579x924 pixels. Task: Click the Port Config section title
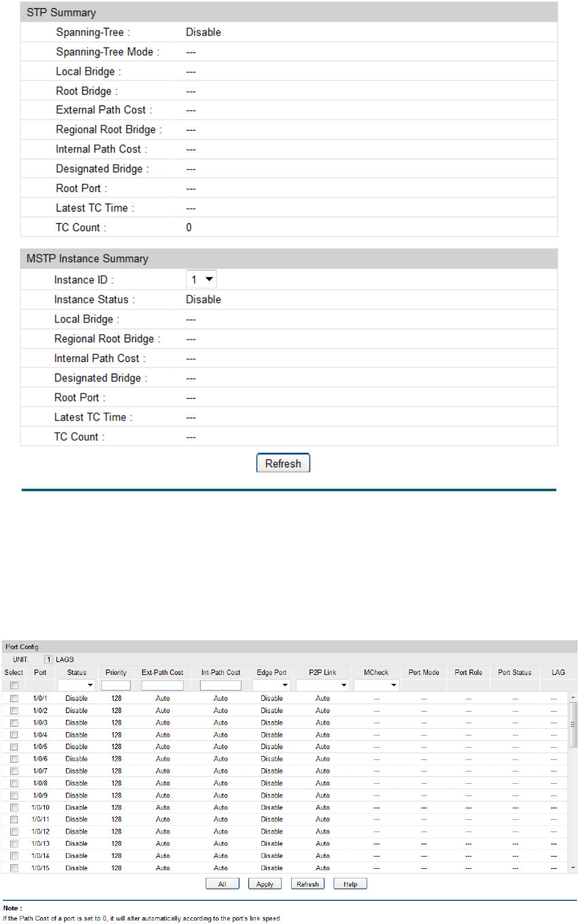coord(22,646)
